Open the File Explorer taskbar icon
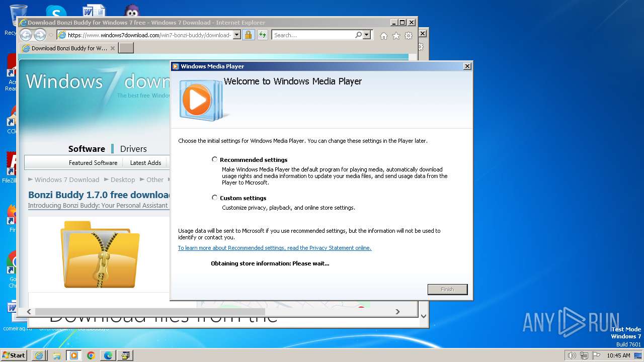The height and width of the screenshot is (362, 644). [x=56, y=355]
